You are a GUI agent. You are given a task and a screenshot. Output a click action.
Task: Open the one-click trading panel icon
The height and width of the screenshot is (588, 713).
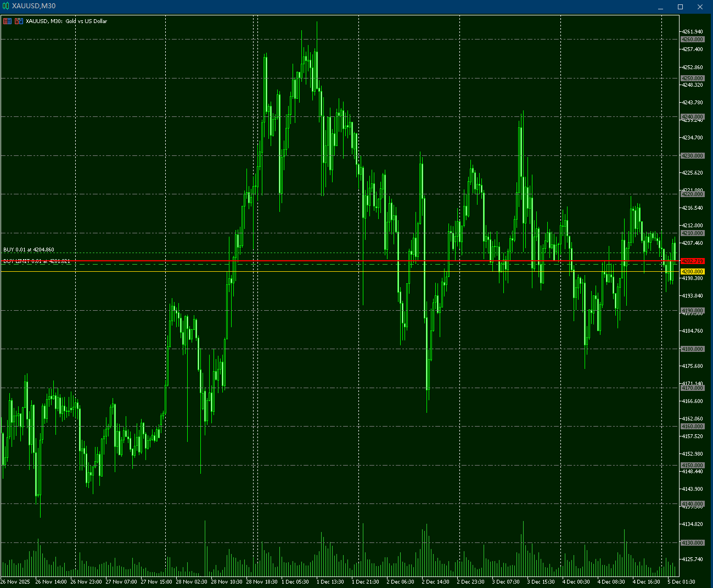[7, 21]
